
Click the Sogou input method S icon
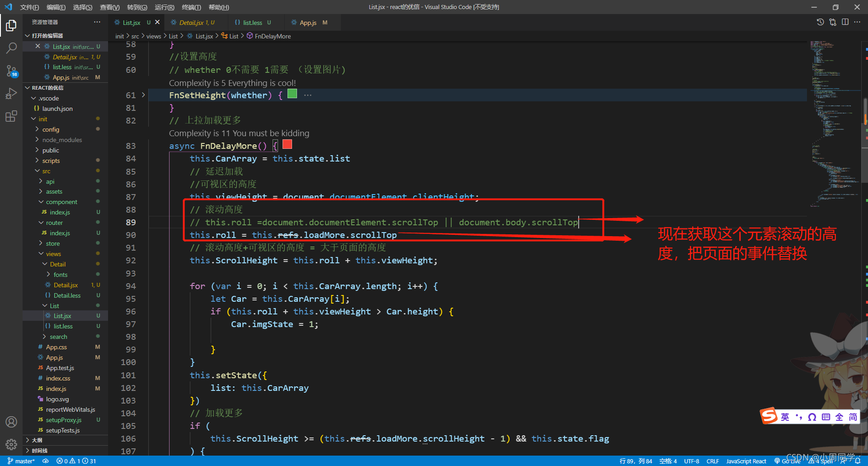(x=769, y=416)
